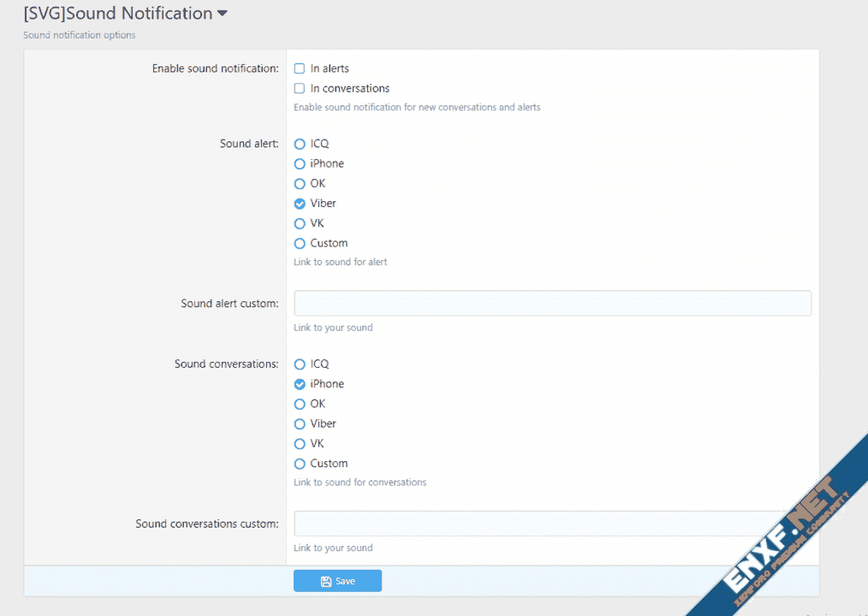Pick VK as the sound alert
This screenshot has height=616, width=868.
[300, 223]
